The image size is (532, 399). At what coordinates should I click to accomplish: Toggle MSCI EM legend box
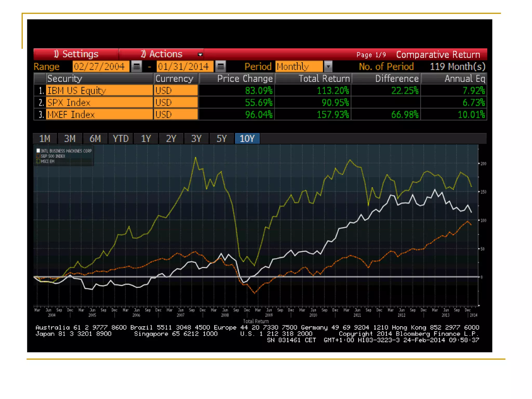38,161
